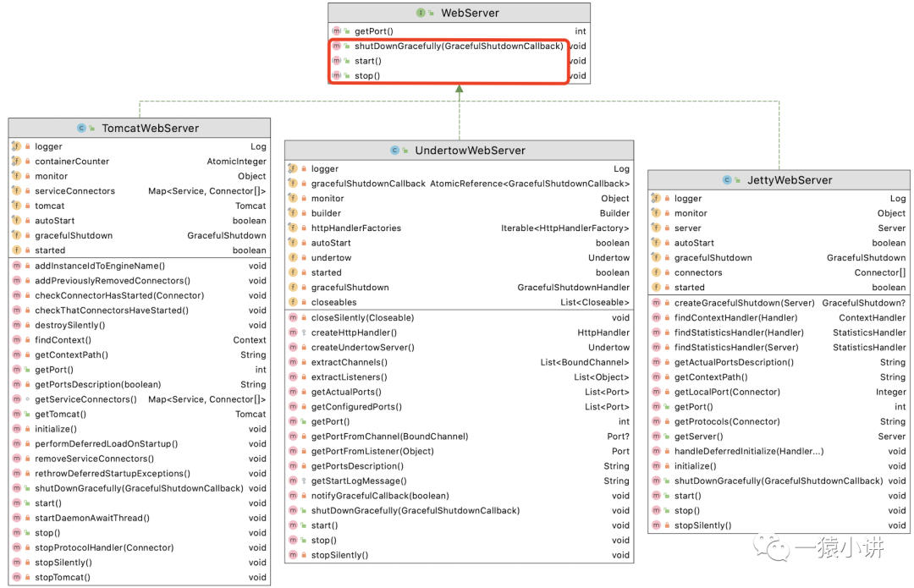914x588 pixels.
Task: Select createHttpHandler() method row
Action: tap(460, 332)
